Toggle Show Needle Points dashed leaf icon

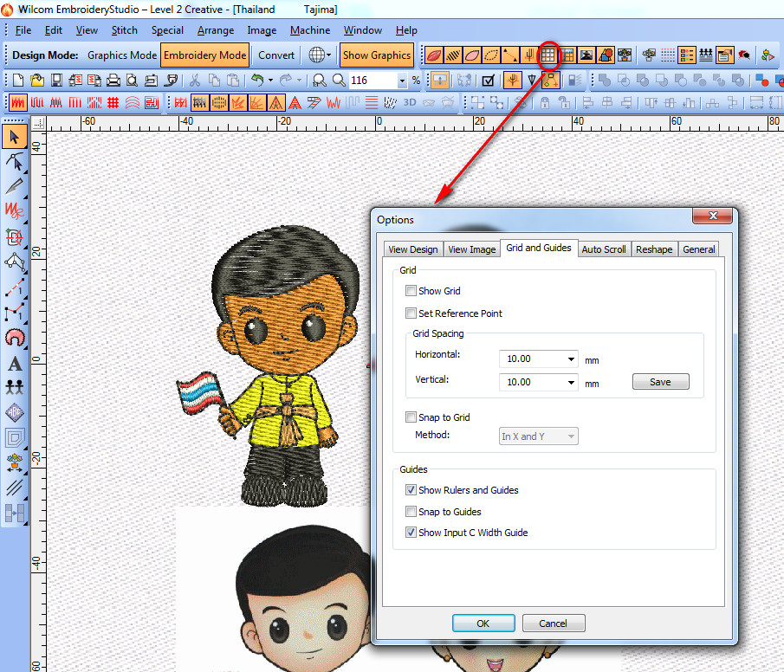pyautogui.click(x=490, y=55)
